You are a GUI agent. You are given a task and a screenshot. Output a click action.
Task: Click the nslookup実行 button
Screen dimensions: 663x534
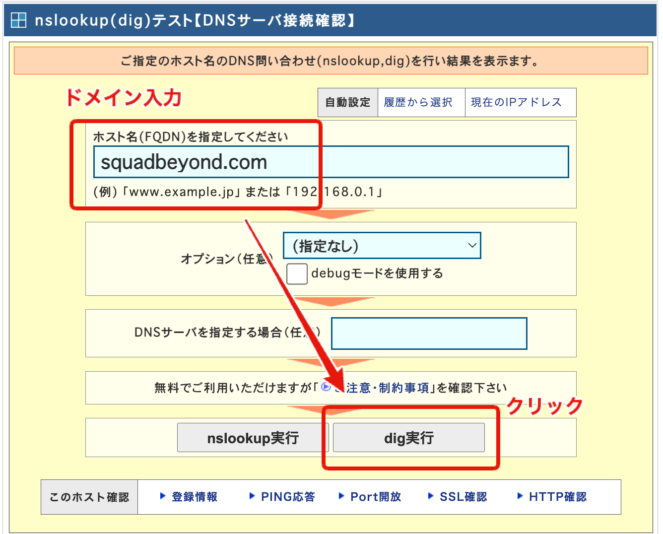click(252, 438)
